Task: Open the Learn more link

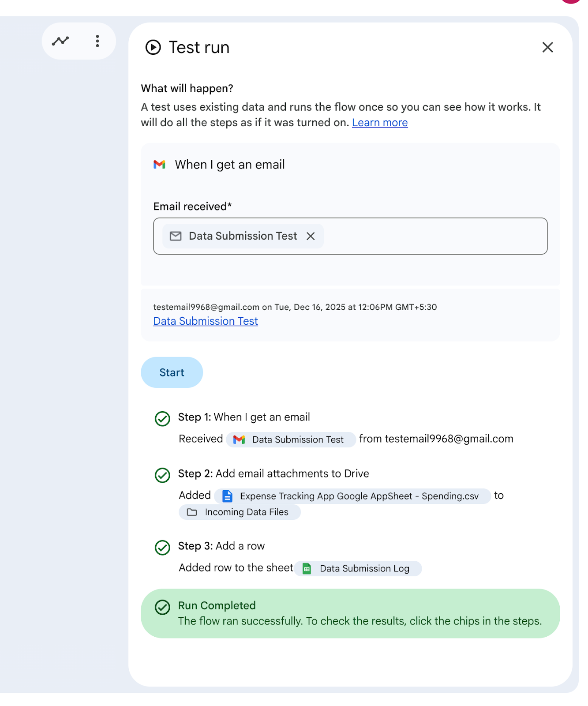Action: click(x=379, y=123)
